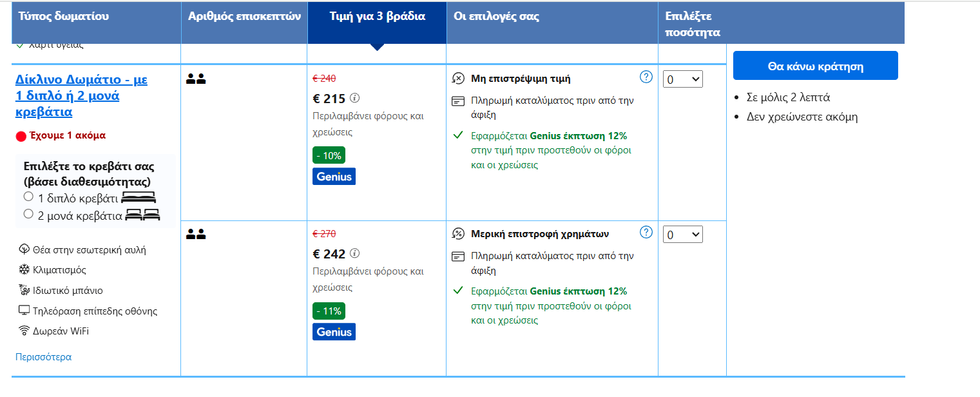Click the green -10% discount badge
Viewport: 980px width, 397px height.
click(329, 155)
